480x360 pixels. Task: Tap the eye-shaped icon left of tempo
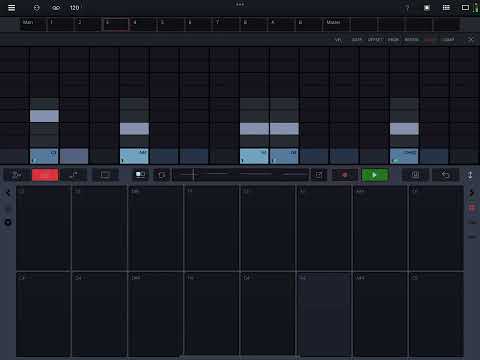[x=56, y=8]
